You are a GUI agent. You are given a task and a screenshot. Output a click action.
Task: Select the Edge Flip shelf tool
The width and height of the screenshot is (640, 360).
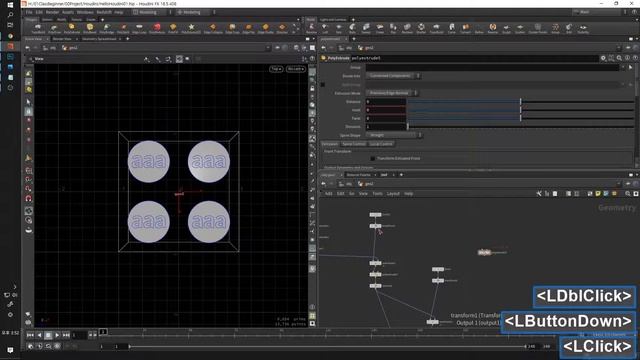pos(249,28)
